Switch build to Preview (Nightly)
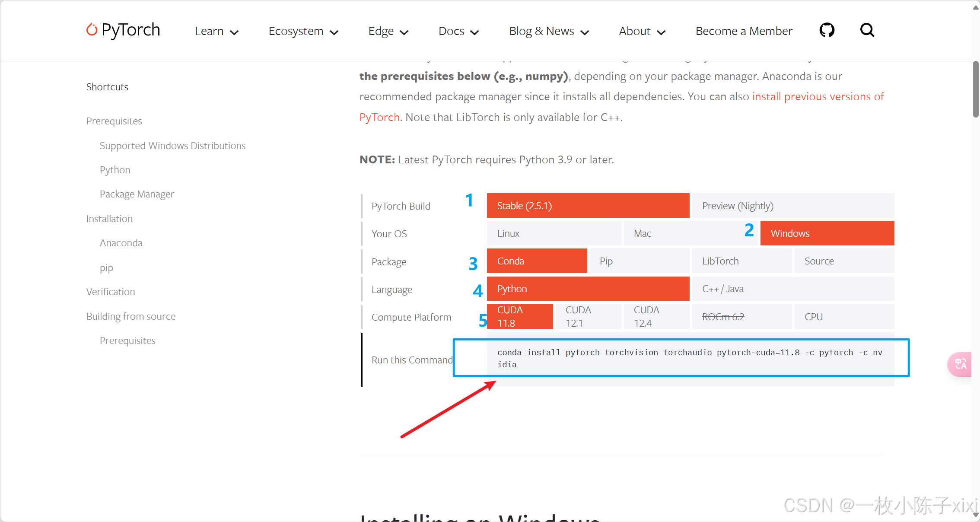This screenshot has width=980, height=522. pyautogui.click(x=792, y=206)
